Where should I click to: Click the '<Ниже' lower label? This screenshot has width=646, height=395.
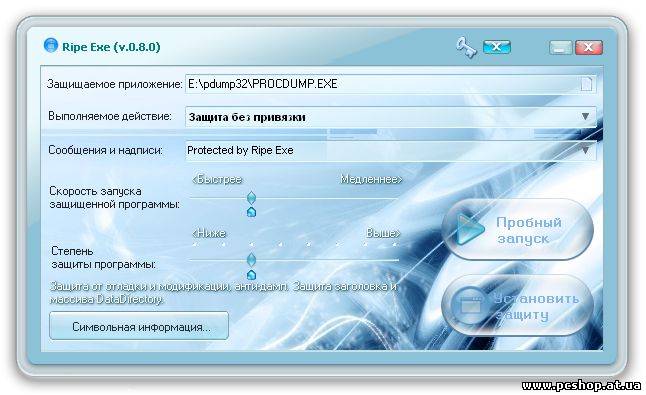click(209, 233)
